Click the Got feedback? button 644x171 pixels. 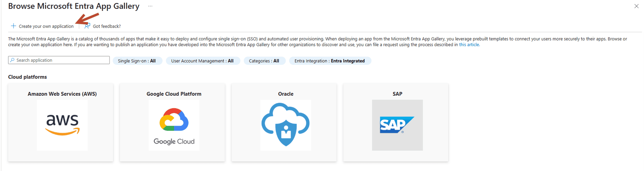click(x=103, y=26)
